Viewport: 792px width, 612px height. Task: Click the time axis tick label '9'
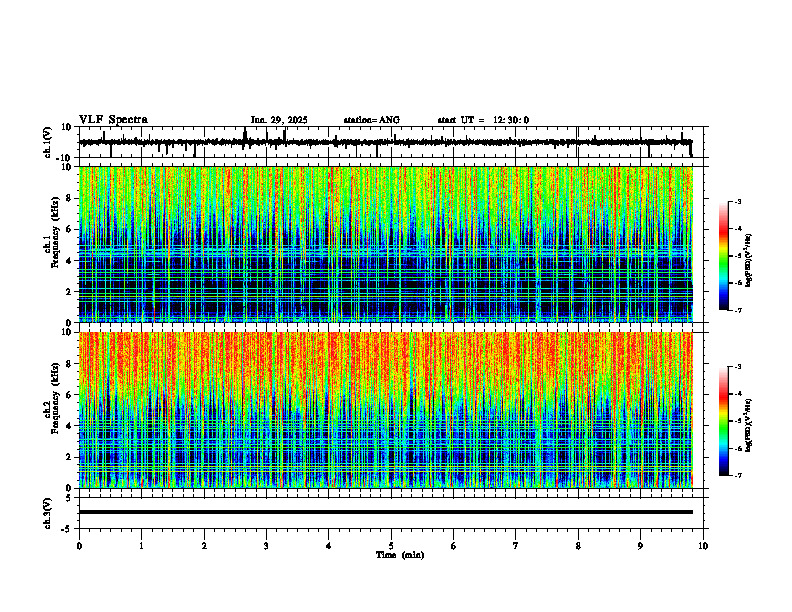pos(640,546)
